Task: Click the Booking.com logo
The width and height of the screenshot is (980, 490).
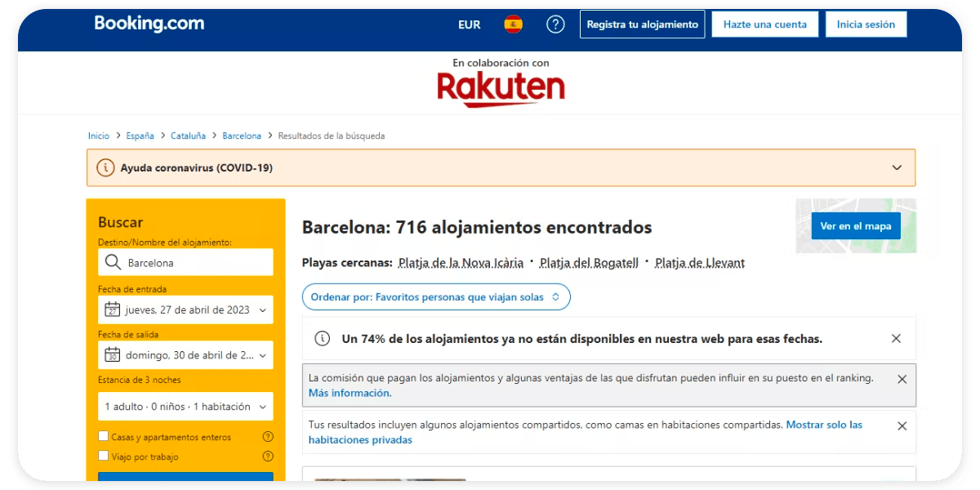Action: click(149, 23)
